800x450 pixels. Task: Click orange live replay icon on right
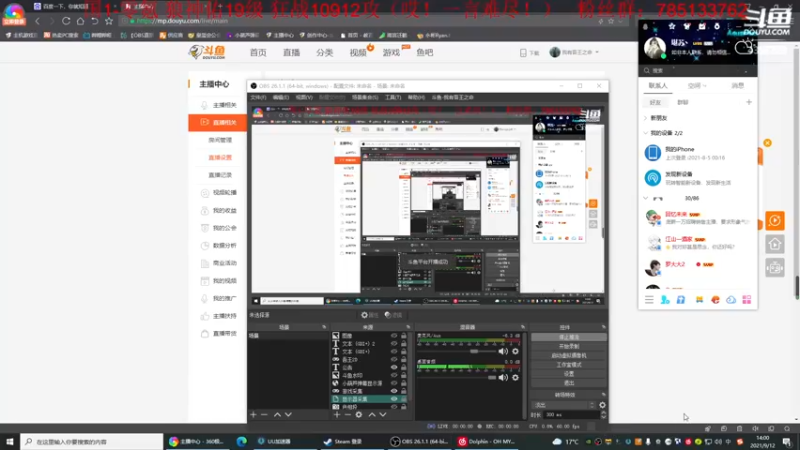[774, 221]
